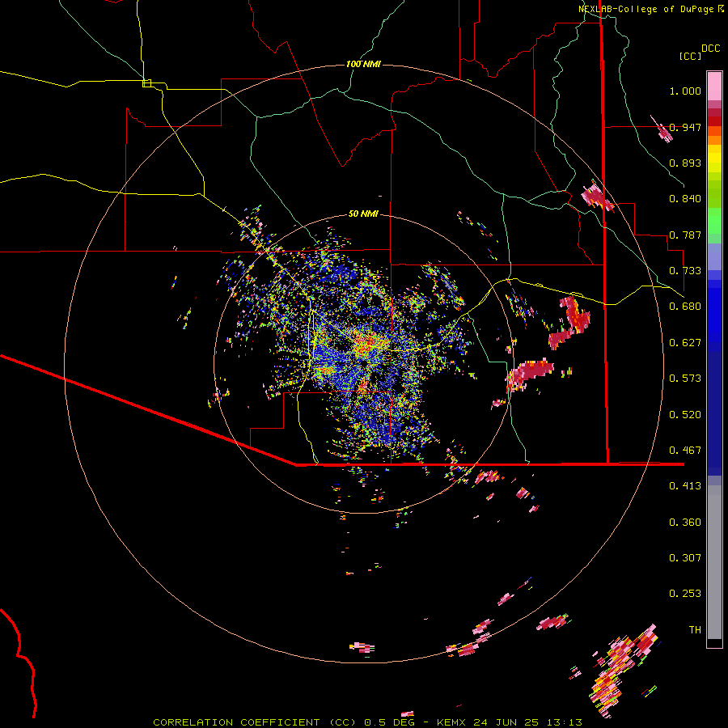Click the 0.787 legend value

tap(685, 235)
